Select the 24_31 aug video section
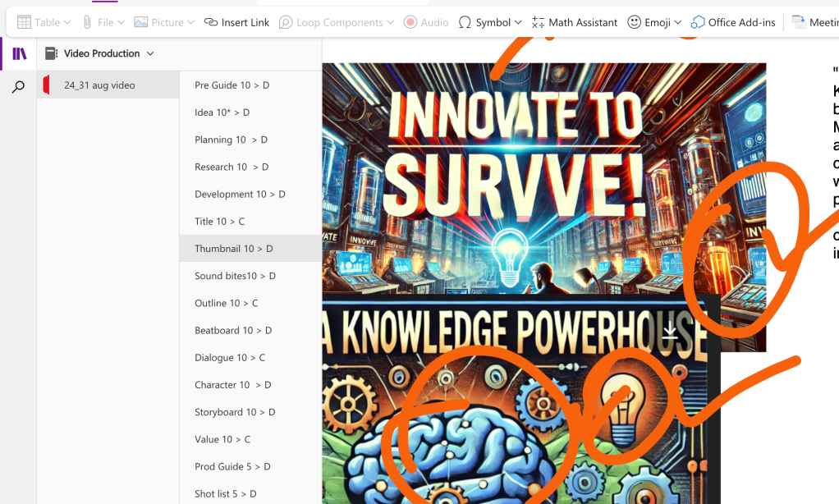The height and width of the screenshot is (504, 839). click(x=108, y=85)
